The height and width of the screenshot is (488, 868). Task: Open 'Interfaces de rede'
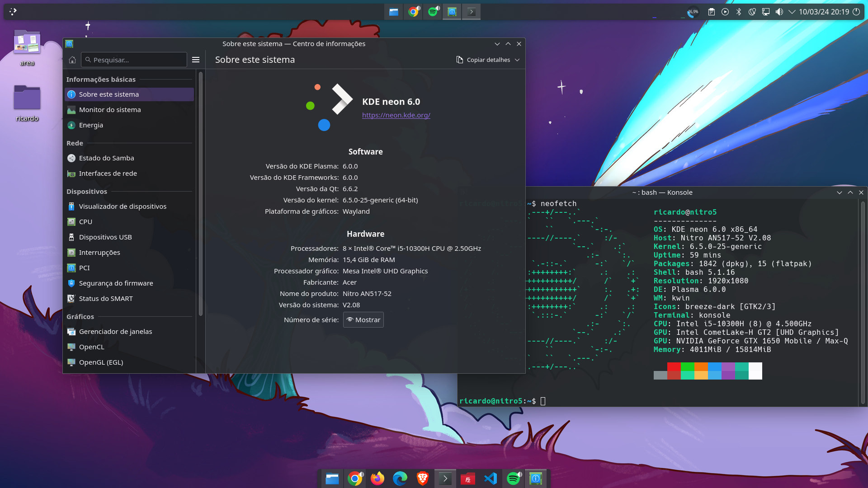point(129,174)
